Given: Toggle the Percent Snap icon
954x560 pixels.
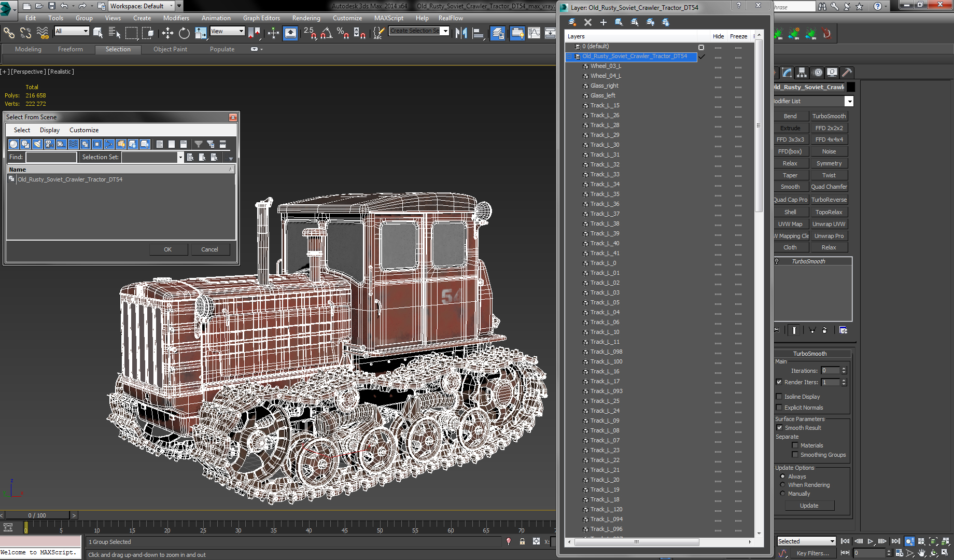Looking at the screenshot, I should click(343, 33).
